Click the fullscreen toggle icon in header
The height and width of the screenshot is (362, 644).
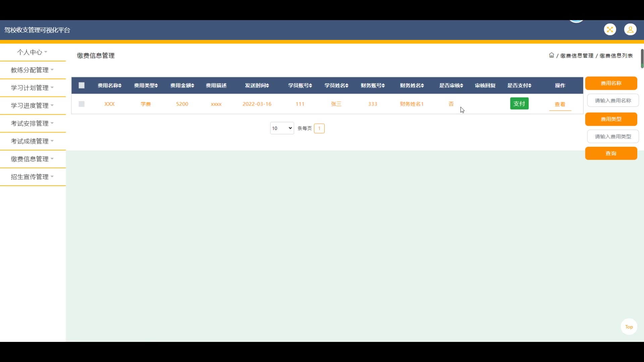pos(610,29)
